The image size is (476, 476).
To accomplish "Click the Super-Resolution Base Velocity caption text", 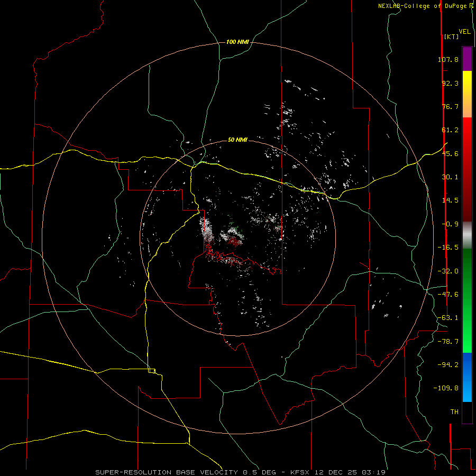I will click(241, 472).
